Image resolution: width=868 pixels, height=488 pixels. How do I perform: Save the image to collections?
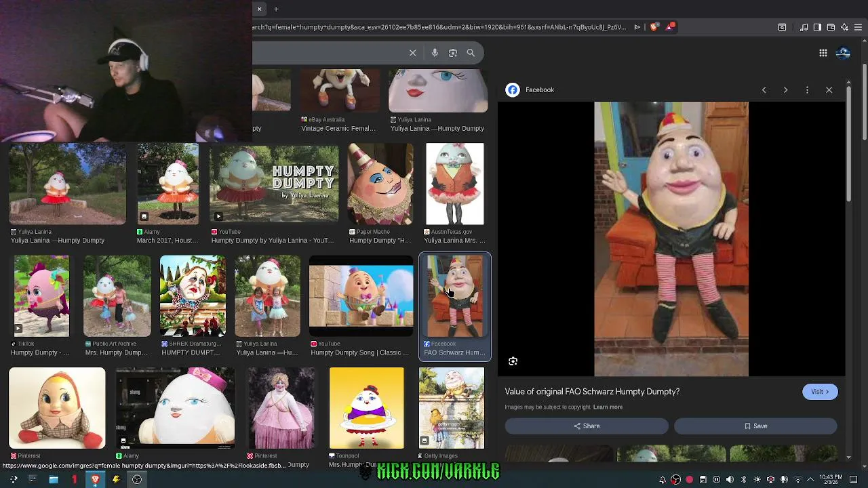coord(755,426)
